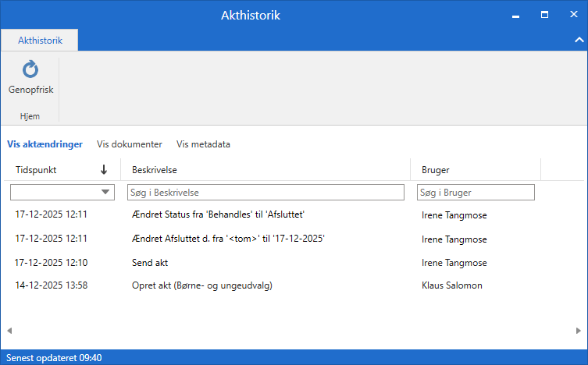Open the Vis dokumenter view
This screenshot has height=365, width=588.
click(x=130, y=144)
